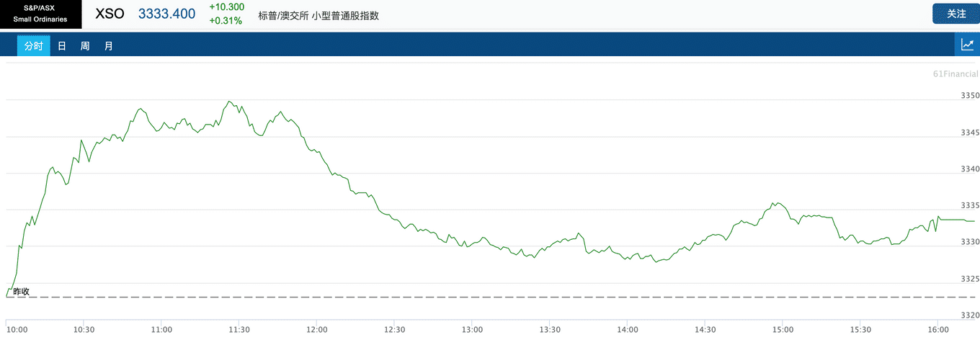
Task: Click the XSO ticker symbol
Action: click(x=110, y=14)
